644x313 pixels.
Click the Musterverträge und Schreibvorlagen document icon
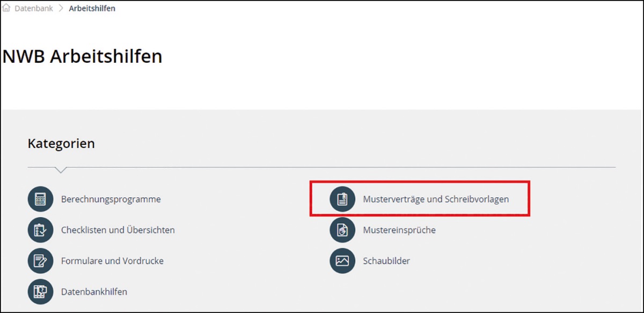coord(342,199)
